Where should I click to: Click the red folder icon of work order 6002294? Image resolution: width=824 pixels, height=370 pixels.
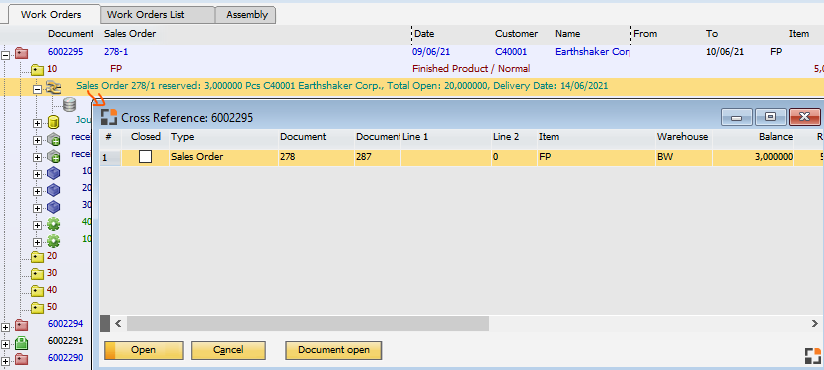(x=22, y=324)
